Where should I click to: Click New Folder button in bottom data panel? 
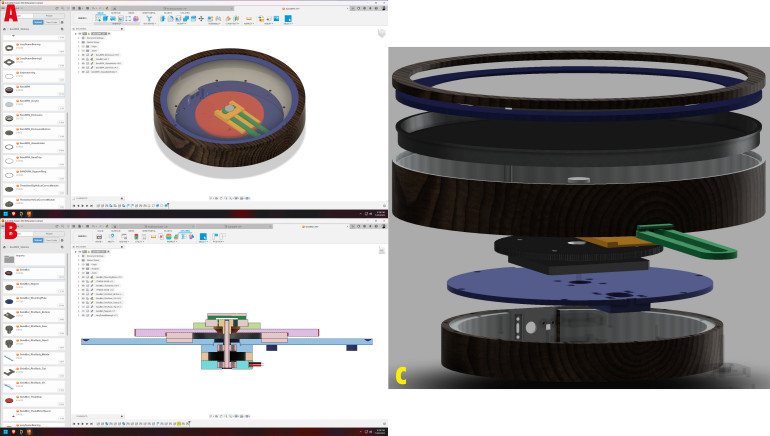(52, 240)
